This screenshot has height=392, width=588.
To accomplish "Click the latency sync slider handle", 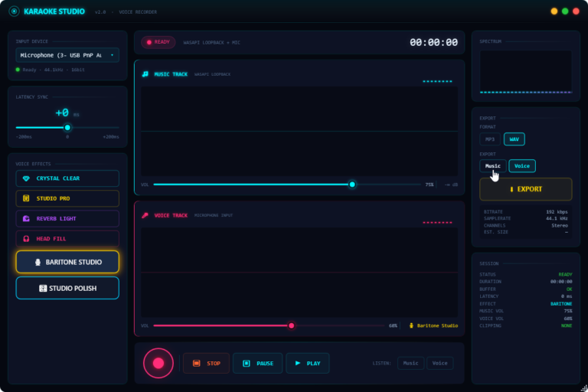I will [67, 128].
